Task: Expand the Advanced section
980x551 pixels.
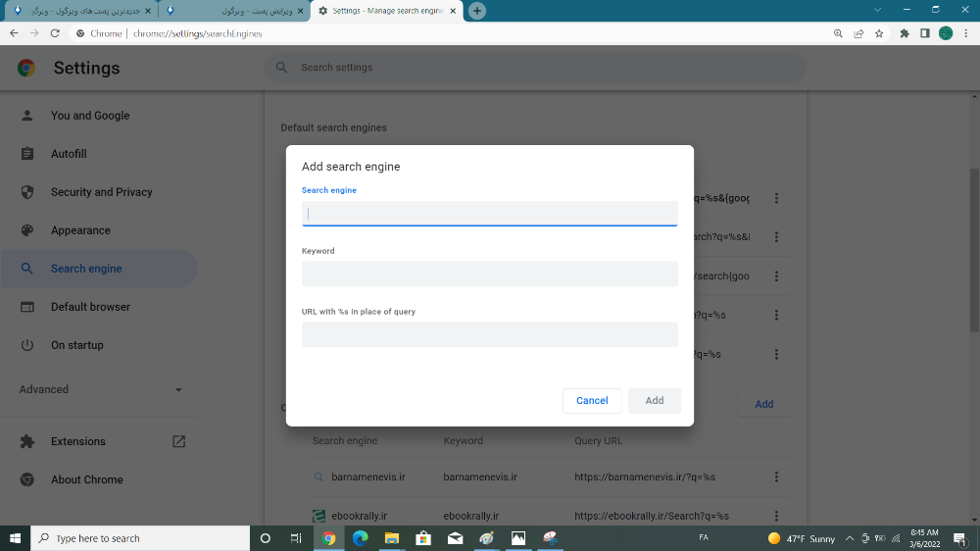Action: click(x=100, y=389)
